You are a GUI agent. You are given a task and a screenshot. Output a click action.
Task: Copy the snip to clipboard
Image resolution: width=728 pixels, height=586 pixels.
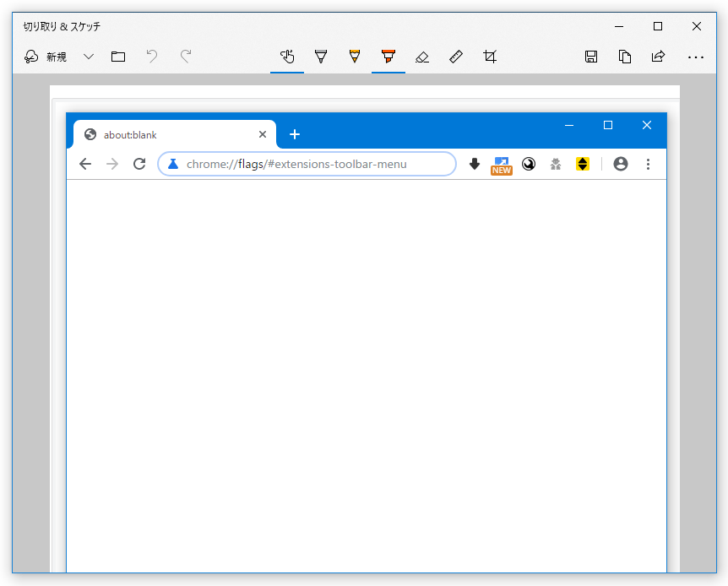[625, 57]
